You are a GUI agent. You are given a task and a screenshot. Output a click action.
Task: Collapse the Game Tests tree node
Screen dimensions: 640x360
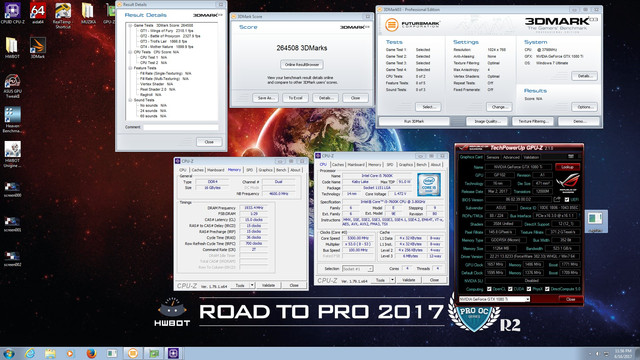click(x=130, y=25)
